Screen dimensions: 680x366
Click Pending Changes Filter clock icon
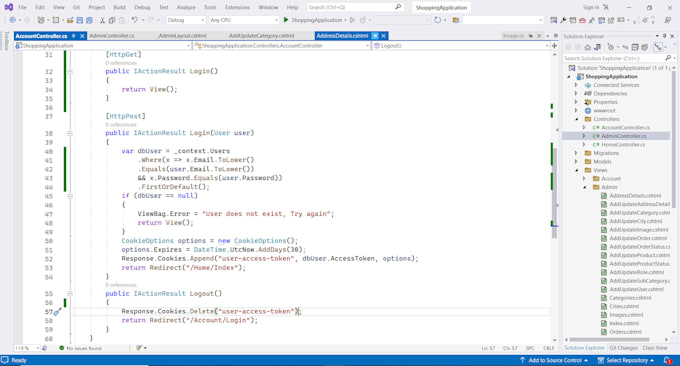611,47
